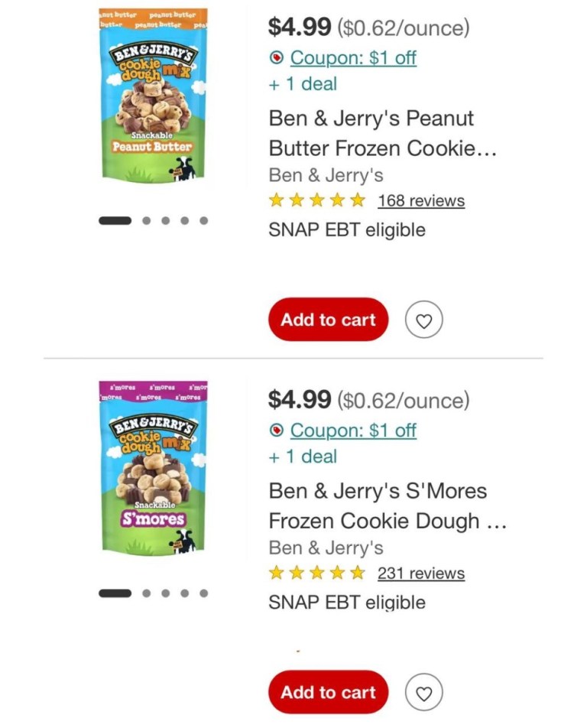Click the coupon icon on Peanut Butter item
Image resolution: width=587 pixels, height=728 pixels.
click(277, 57)
